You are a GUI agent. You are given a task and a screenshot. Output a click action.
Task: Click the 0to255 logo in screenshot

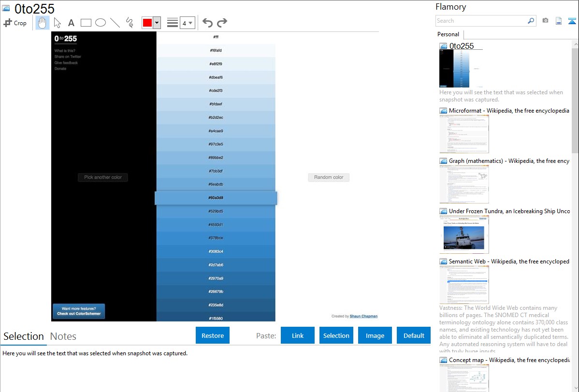coord(65,38)
